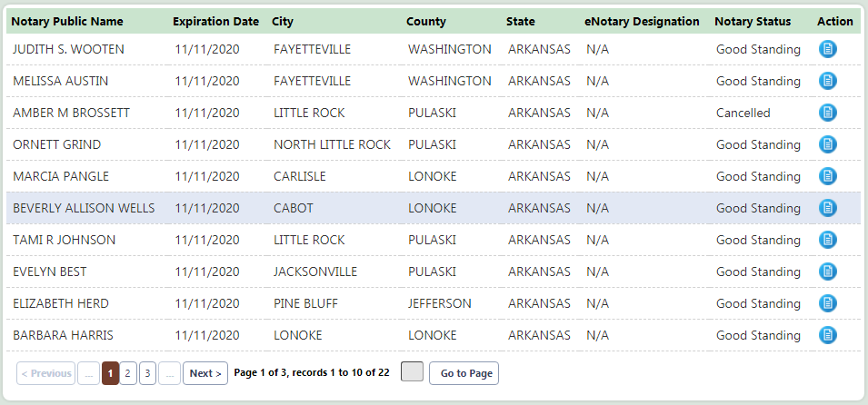View details icon for Melissa Austin
The width and height of the screenshot is (868, 405).
tap(827, 81)
